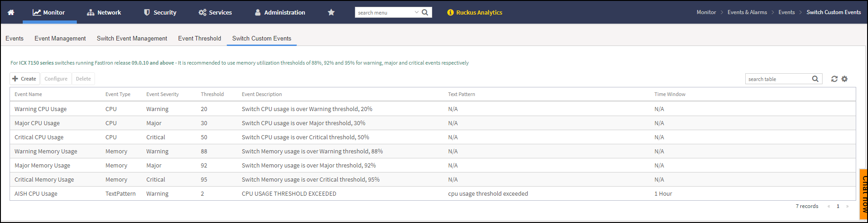
Task: Switch to Event Threshold tab
Action: click(x=200, y=38)
